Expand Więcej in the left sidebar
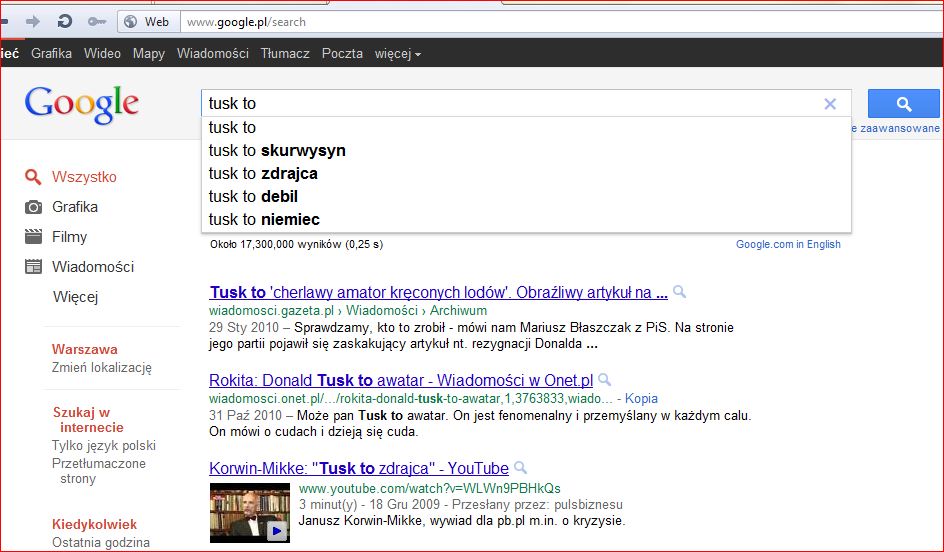This screenshot has width=944, height=552. 75,297
